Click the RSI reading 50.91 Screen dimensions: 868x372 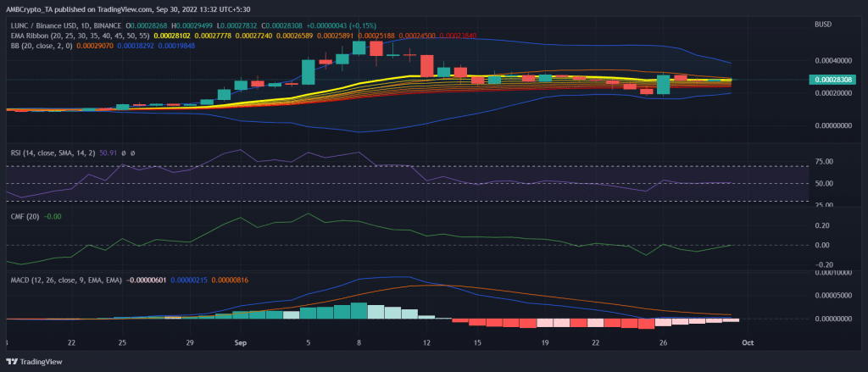[x=108, y=153]
